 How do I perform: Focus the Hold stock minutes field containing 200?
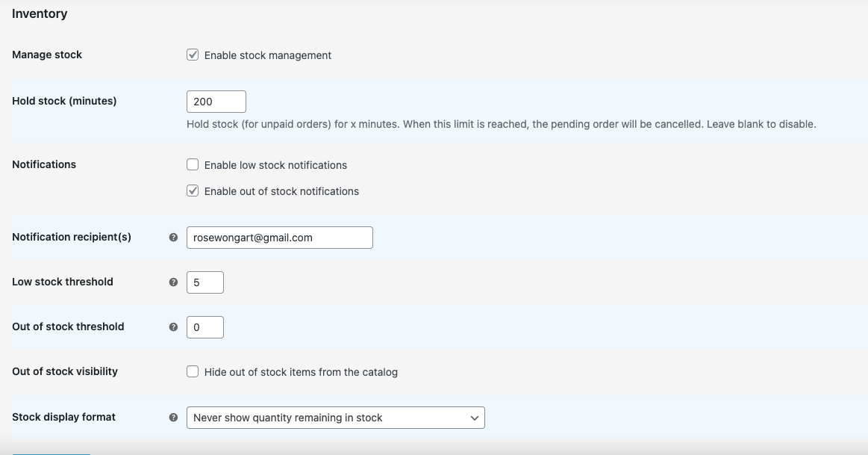click(x=216, y=102)
